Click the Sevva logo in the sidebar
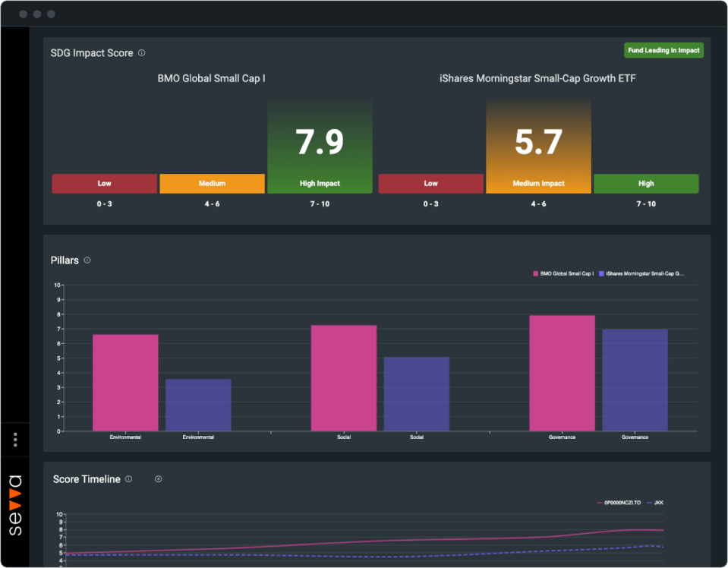Image resolution: width=728 pixels, height=568 pixels. [15, 505]
